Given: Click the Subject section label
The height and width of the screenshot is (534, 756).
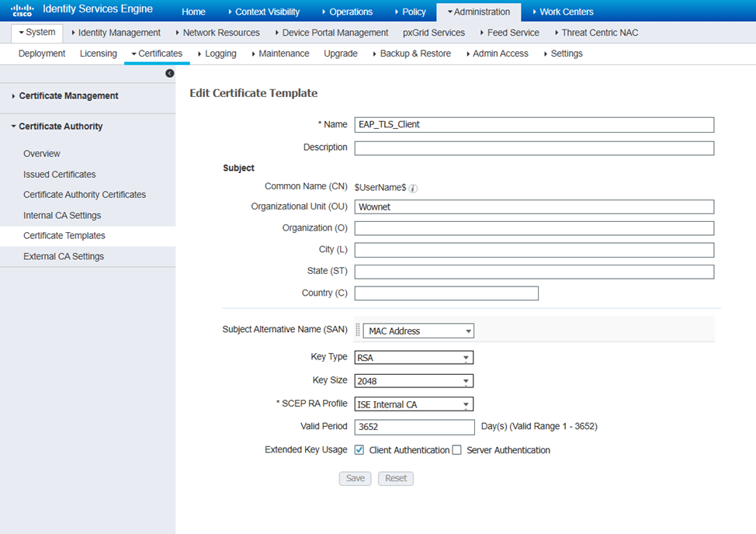Looking at the screenshot, I should pyautogui.click(x=238, y=168).
